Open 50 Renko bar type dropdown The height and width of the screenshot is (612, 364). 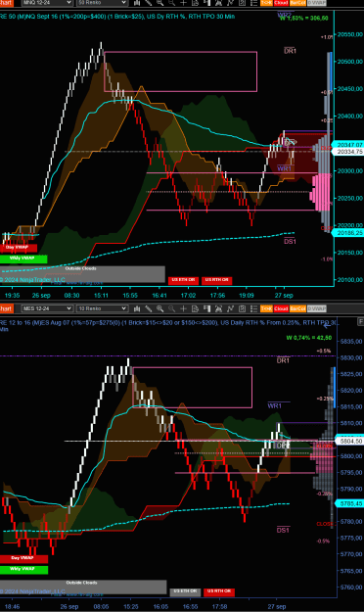(102, 3)
